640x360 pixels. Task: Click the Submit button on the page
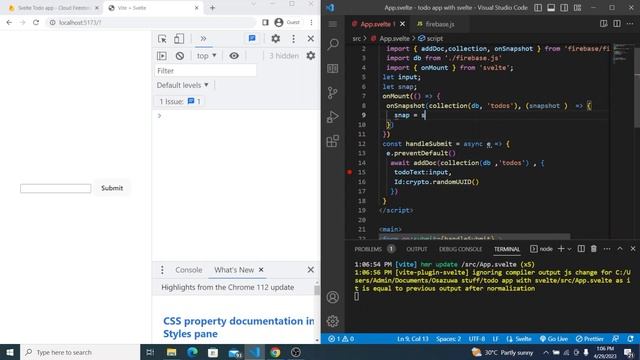coord(112,188)
